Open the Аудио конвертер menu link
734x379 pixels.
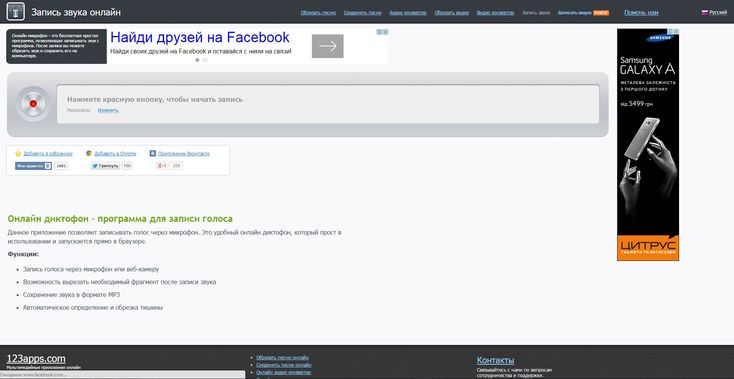point(408,13)
